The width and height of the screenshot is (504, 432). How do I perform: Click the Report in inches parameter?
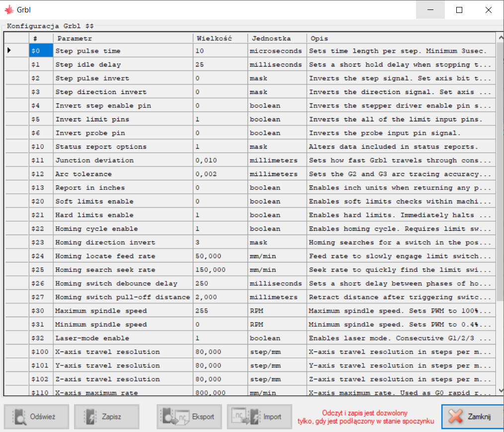[x=123, y=187]
